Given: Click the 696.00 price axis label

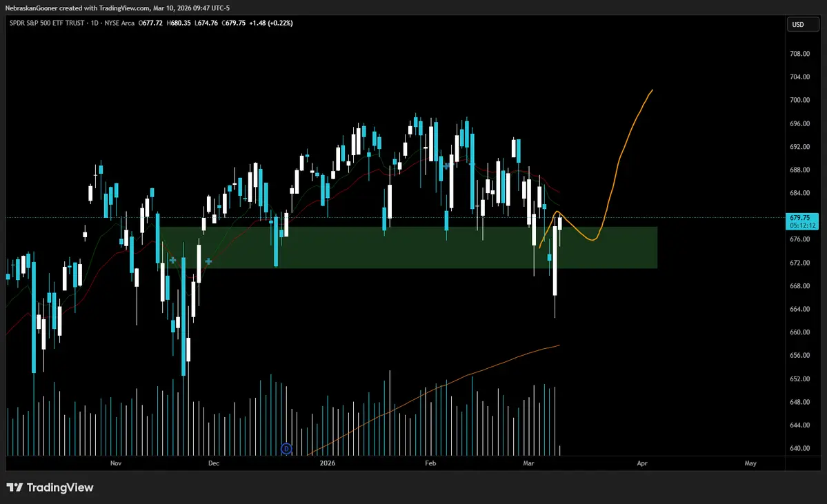Looking at the screenshot, I should click(x=799, y=123).
